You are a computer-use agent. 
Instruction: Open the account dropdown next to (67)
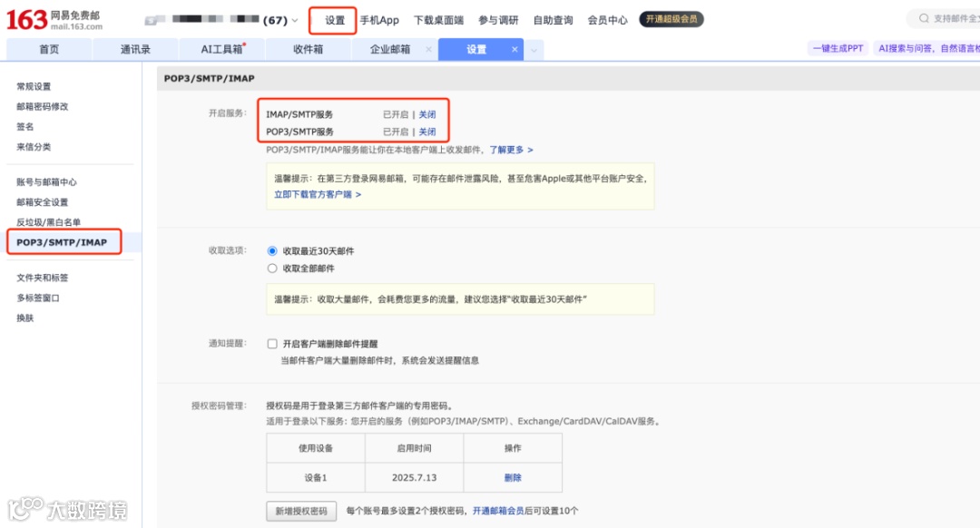tap(295, 21)
